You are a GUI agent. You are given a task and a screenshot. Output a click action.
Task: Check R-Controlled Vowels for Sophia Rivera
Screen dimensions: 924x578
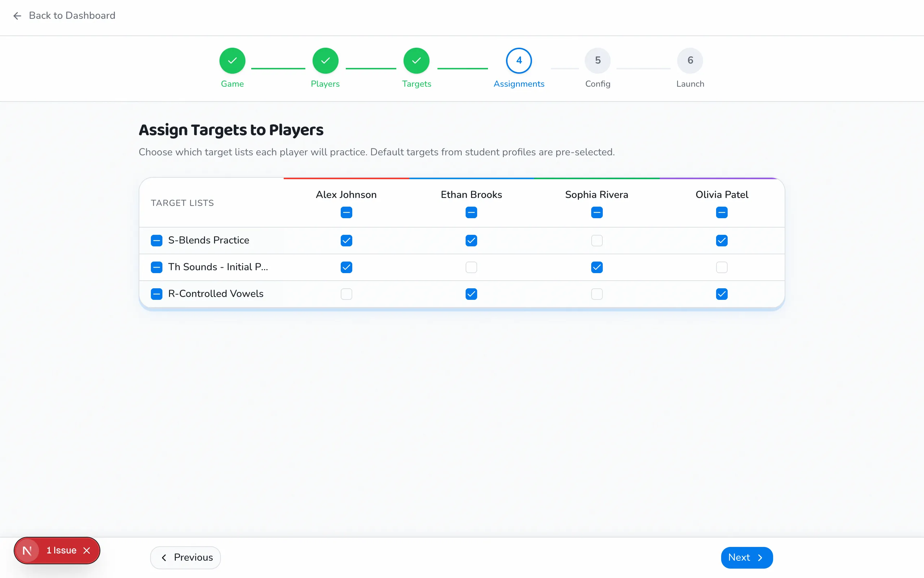[597, 294]
